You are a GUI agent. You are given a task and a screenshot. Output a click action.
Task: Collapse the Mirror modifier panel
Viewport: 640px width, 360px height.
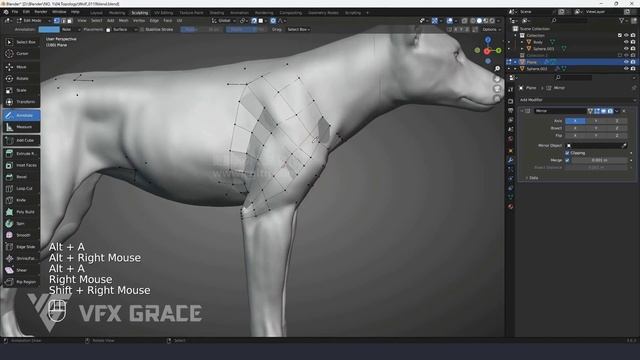pos(522,111)
